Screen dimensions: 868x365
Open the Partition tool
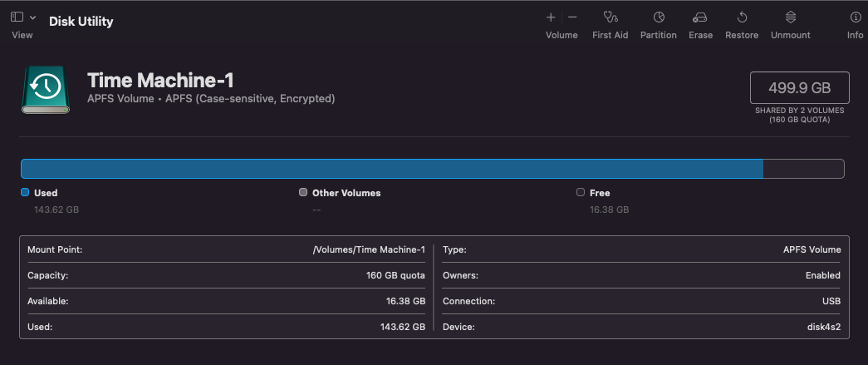click(x=659, y=17)
